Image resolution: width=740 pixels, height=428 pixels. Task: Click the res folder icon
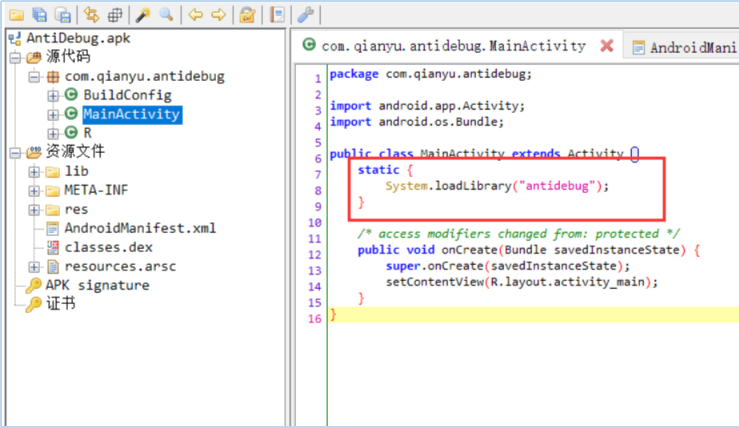(x=52, y=209)
